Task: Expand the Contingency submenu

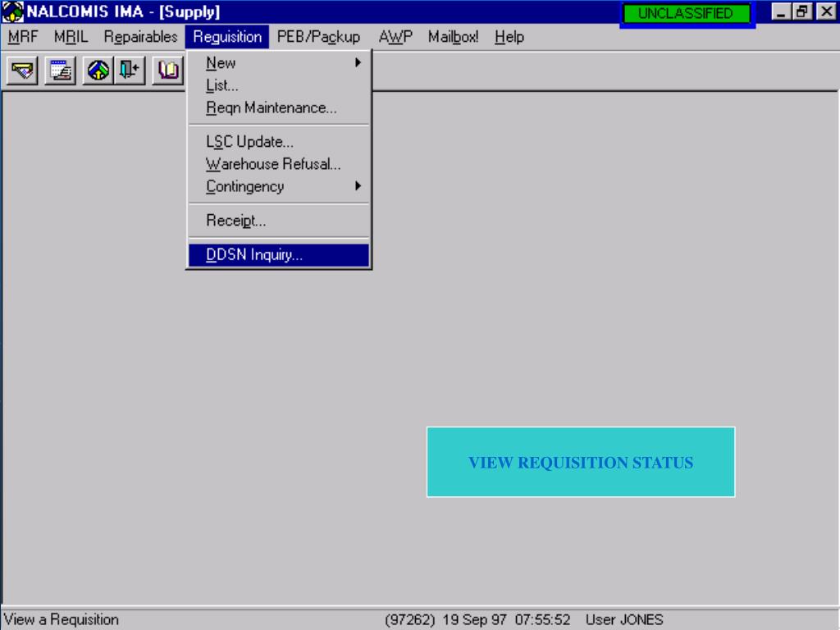Action: (x=279, y=187)
